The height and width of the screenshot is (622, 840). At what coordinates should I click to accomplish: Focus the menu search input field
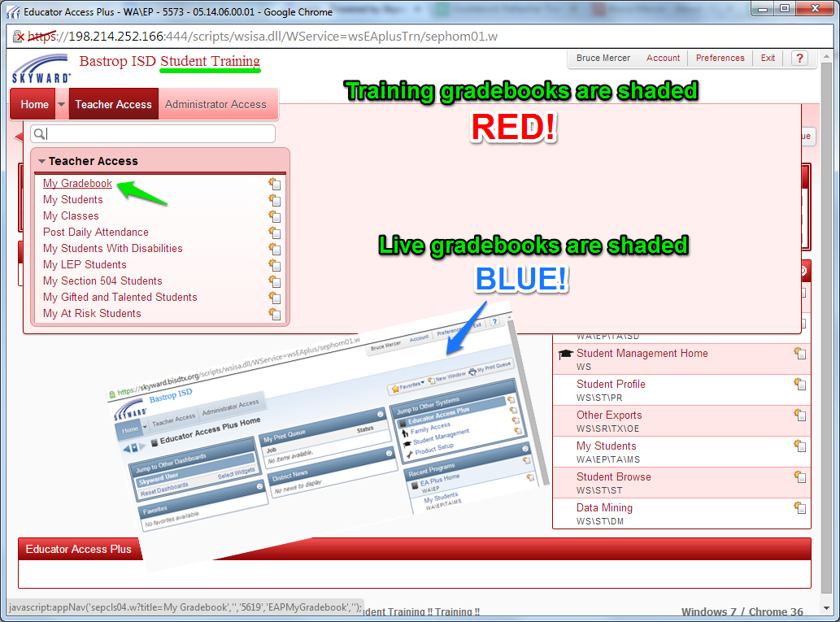153,134
